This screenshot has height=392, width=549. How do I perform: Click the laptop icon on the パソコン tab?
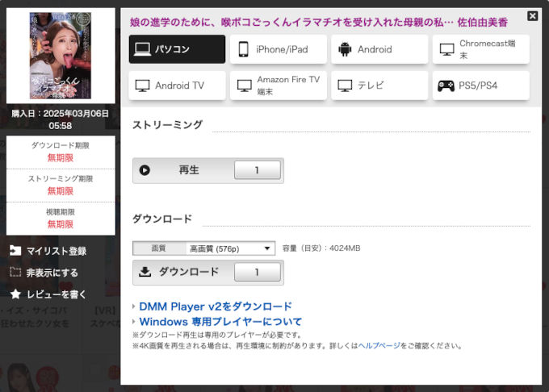coord(143,49)
